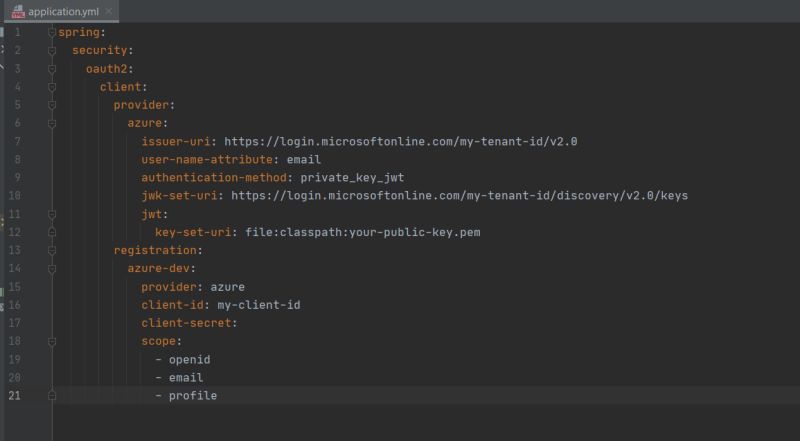This screenshot has height=441, width=800.
Task: Click the YAML file icon on the tab
Action: point(18,11)
